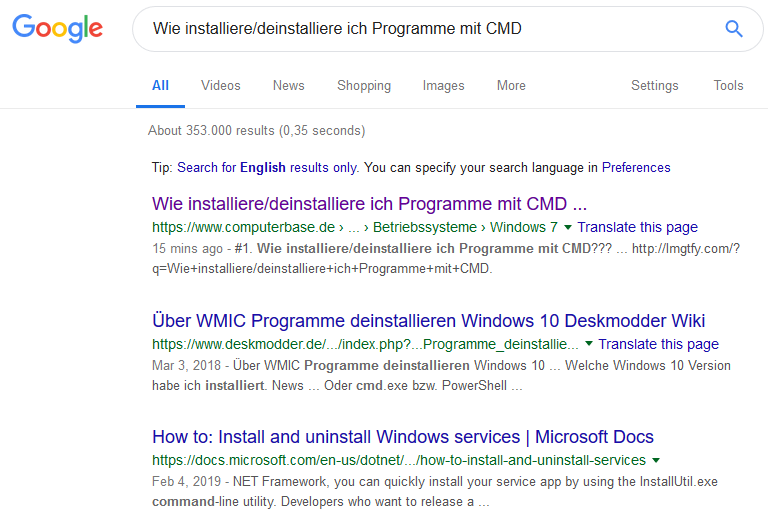The width and height of the screenshot is (768, 510).
Task: Open 'Über WMIC Programme deinstallieren' result
Action: point(429,321)
